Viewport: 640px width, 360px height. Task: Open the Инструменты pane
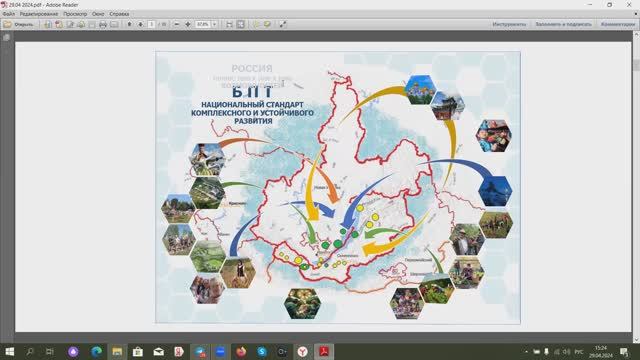pos(509,24)
